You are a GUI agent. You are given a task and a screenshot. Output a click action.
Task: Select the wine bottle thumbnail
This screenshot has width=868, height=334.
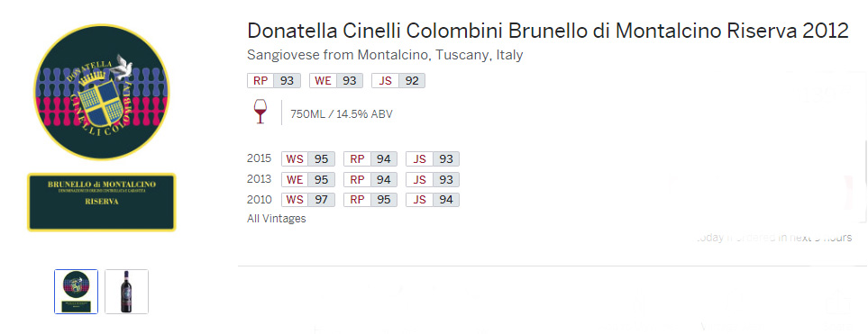(x=127, y=292)
